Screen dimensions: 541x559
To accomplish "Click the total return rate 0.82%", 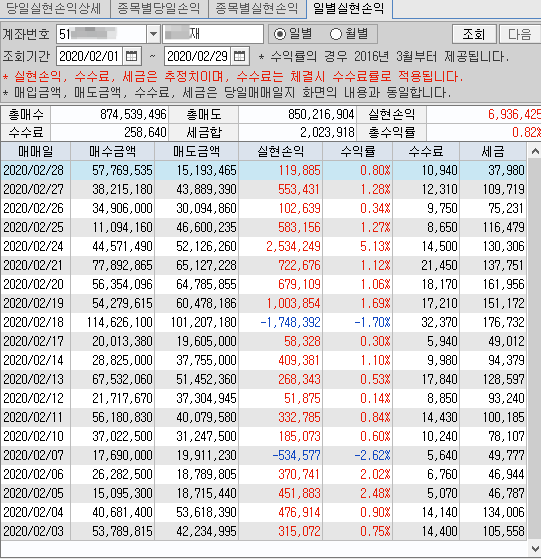I will pyautogui.click(x=526, y=132).
